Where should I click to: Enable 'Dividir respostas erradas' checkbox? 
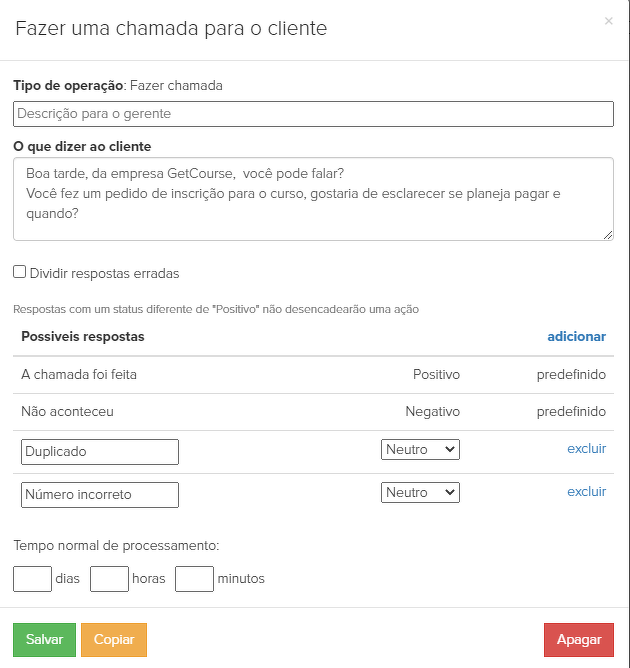pyautogui.click(x=20, y=272)
